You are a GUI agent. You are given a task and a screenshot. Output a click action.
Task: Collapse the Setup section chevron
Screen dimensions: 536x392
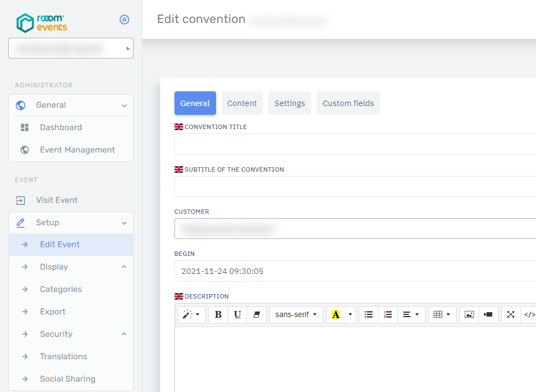(125, 223)
